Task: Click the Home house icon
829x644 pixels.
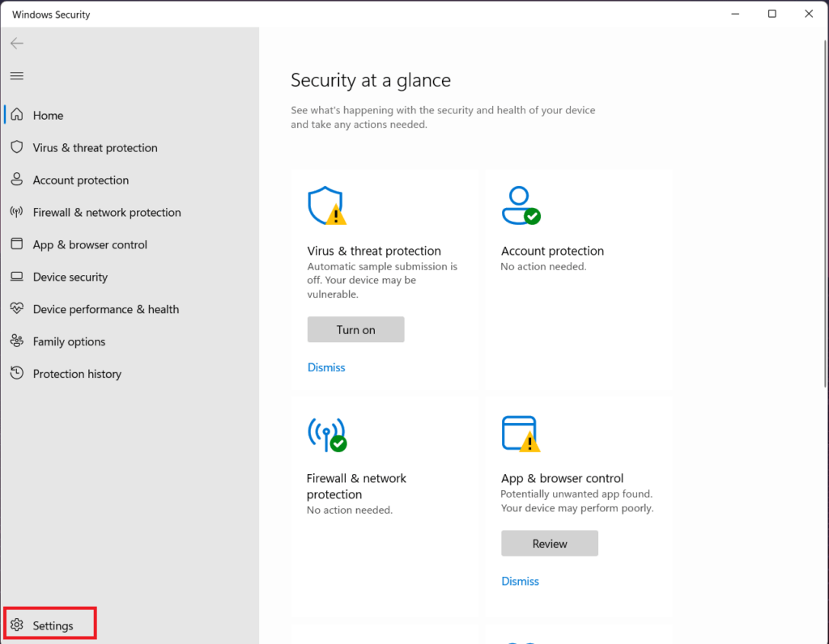Action: [17, 115]
